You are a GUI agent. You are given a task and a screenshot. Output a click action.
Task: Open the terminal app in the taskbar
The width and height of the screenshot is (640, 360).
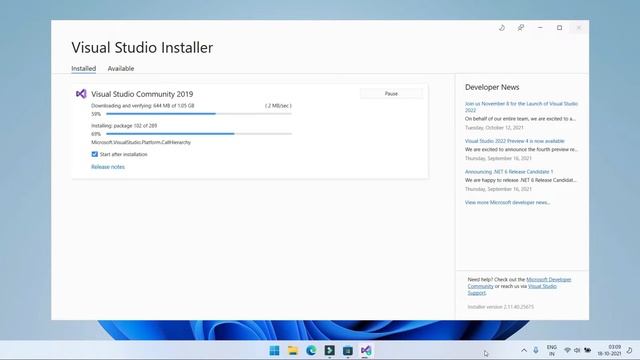tap(329, 351)
